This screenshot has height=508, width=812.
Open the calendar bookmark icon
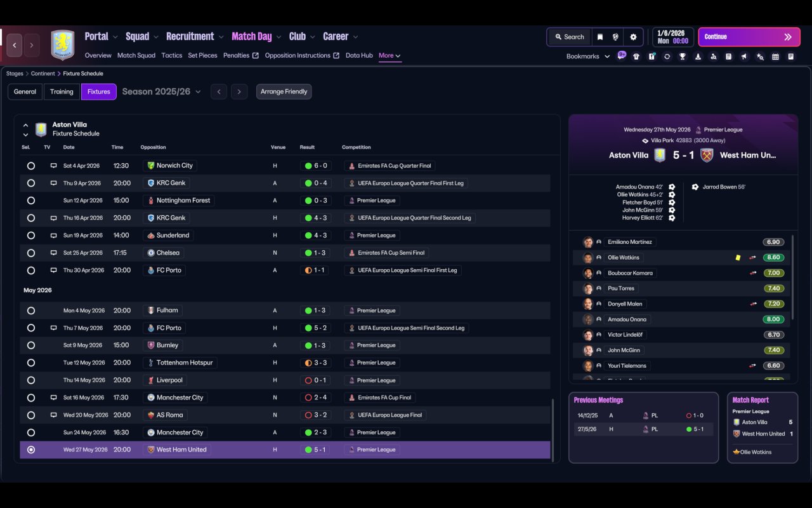click(775, 57)
